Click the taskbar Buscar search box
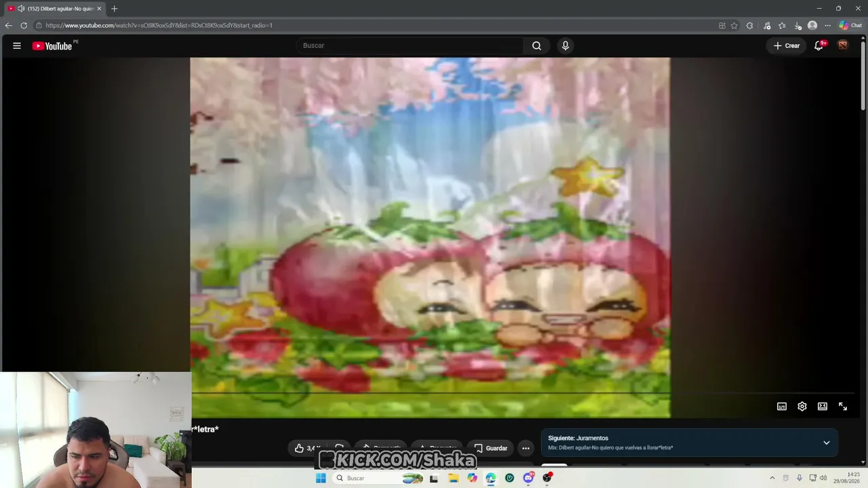The width and height of the screenshot is (868, 488). click(378, 478)
